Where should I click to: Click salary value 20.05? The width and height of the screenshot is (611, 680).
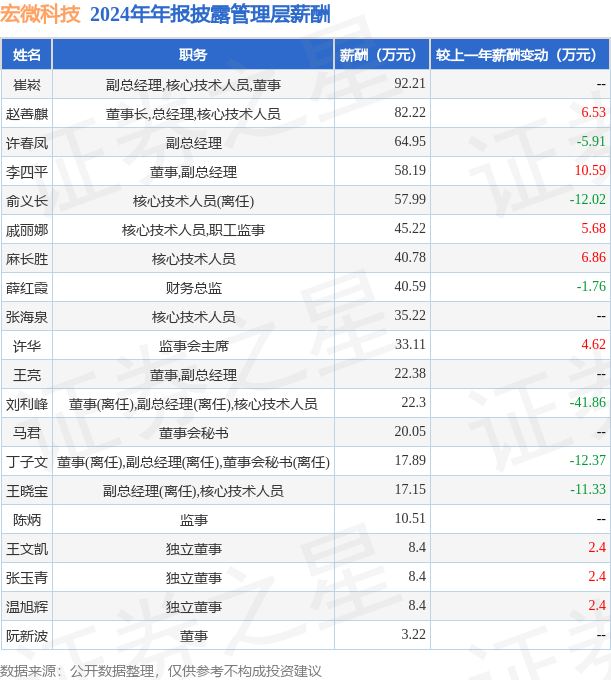(x=410, y=432)
